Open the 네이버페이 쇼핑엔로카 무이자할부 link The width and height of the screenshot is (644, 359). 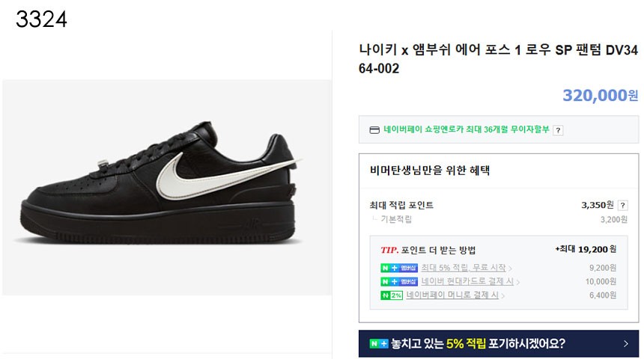click(467, 129)
